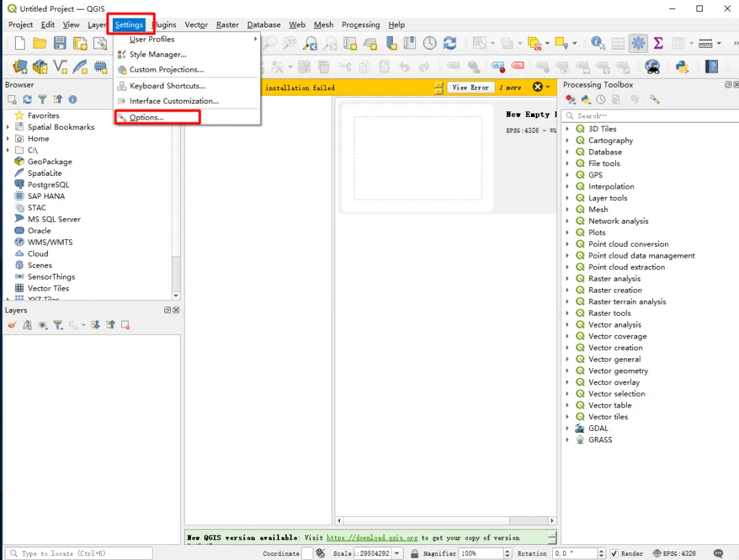Open History clock icon in Processing Toolbox

pyautogui.click(x=601, y=99)
